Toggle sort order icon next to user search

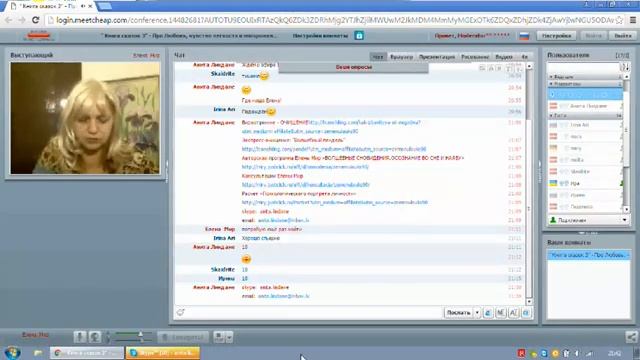624,67
